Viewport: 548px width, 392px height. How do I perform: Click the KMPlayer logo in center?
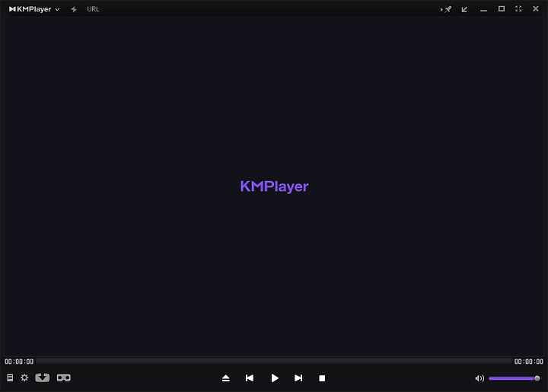coord(274,186)
